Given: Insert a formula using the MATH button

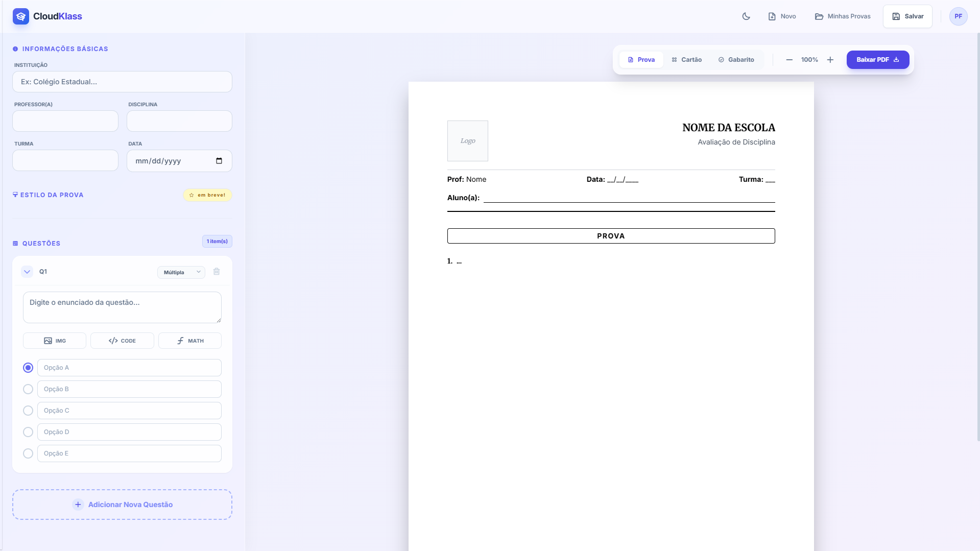Looking at the screenshot, I should (190, 341).
